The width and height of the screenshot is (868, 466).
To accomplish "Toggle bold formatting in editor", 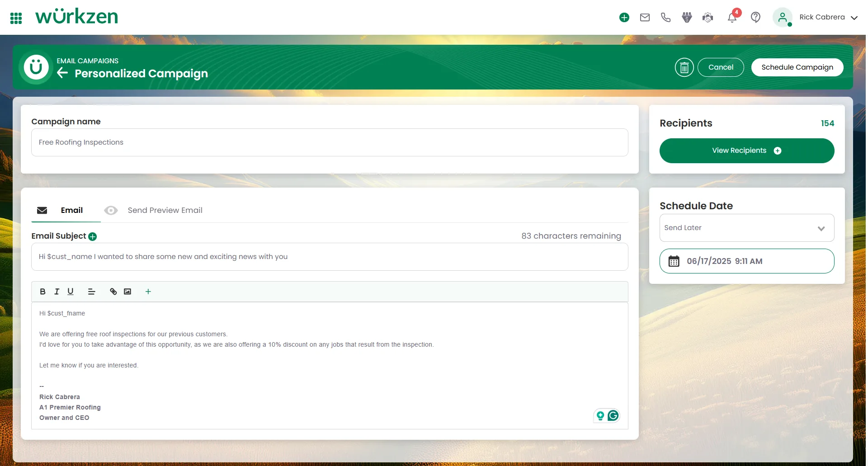I will [42, 292].
